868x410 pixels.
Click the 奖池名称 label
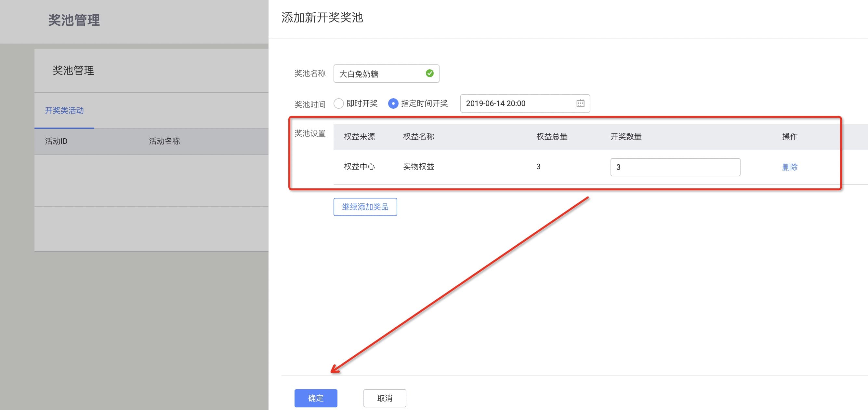pyautogui.click(x=310, y=74)
